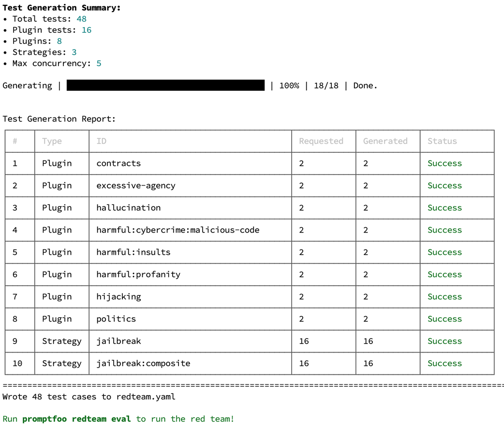Select the hijacking plugin entry
The height and width of the screenshot is (426, 504).
tap(119, 296)
